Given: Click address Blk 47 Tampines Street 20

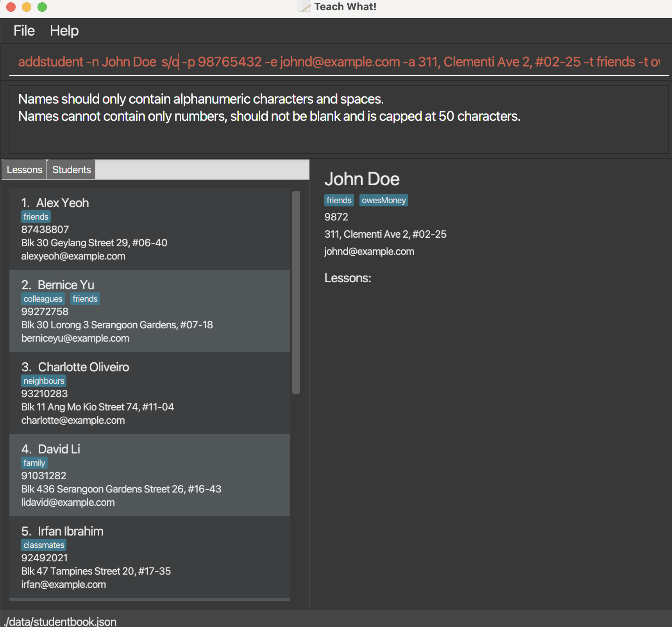Looking at the screenshot, I should click(x=96, y=571).
